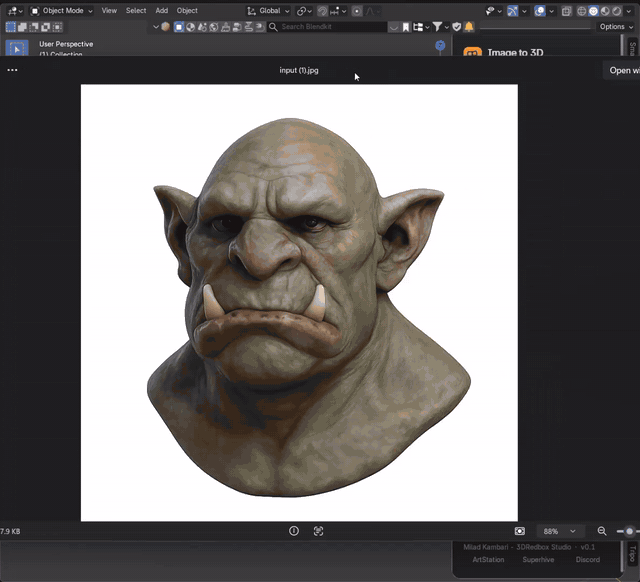Screen dimensions: 640x582
Task: Open BlenderKit categories dropdown
Action: [421, 27]
